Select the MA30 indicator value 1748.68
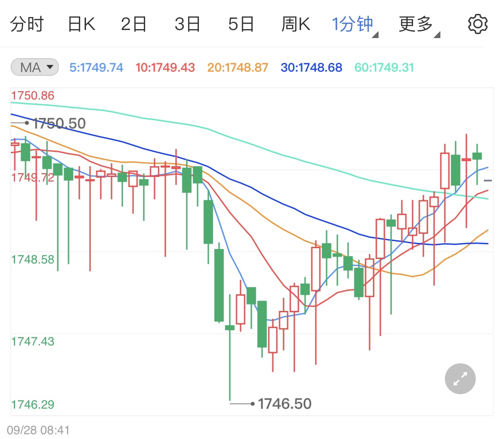 [x=311, y=66]
